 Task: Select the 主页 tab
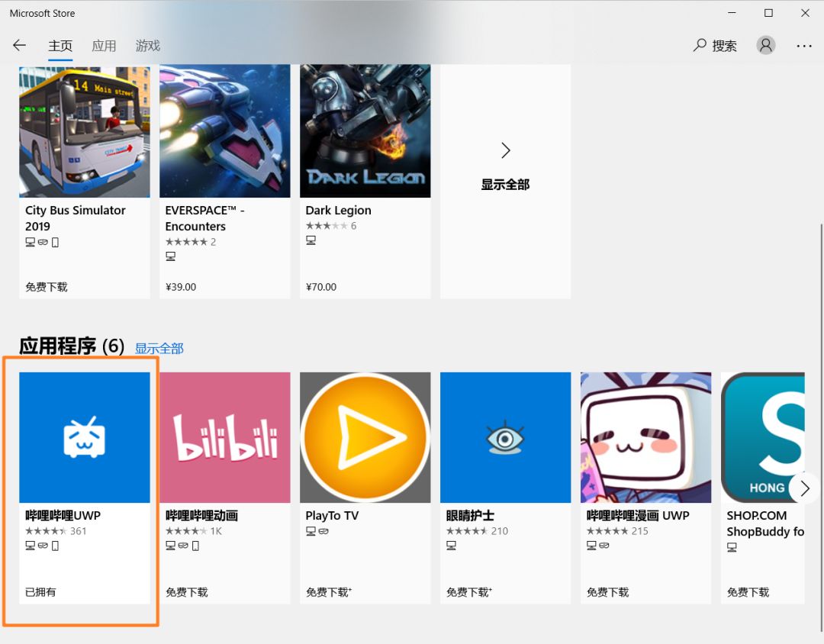(60, 46)
